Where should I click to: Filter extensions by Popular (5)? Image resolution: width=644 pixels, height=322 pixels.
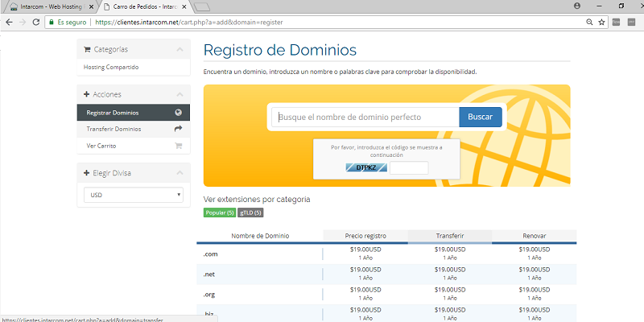pos(220,213)
